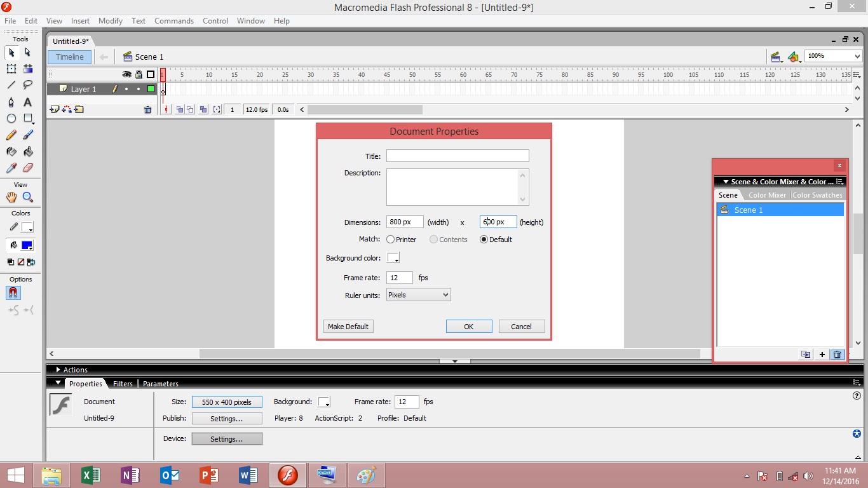Open the Ruler units dropdown
868x488 pixels.
[444, 294]
